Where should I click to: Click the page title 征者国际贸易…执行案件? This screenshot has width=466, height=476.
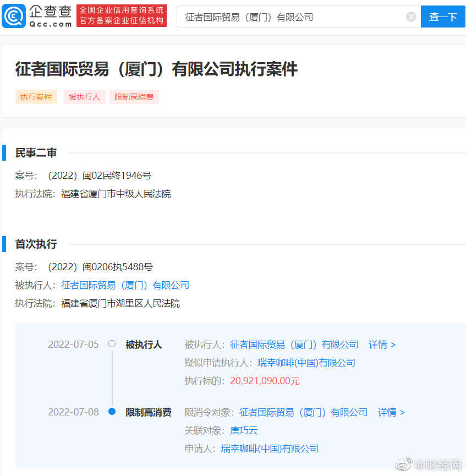click(x=156, y=69)
